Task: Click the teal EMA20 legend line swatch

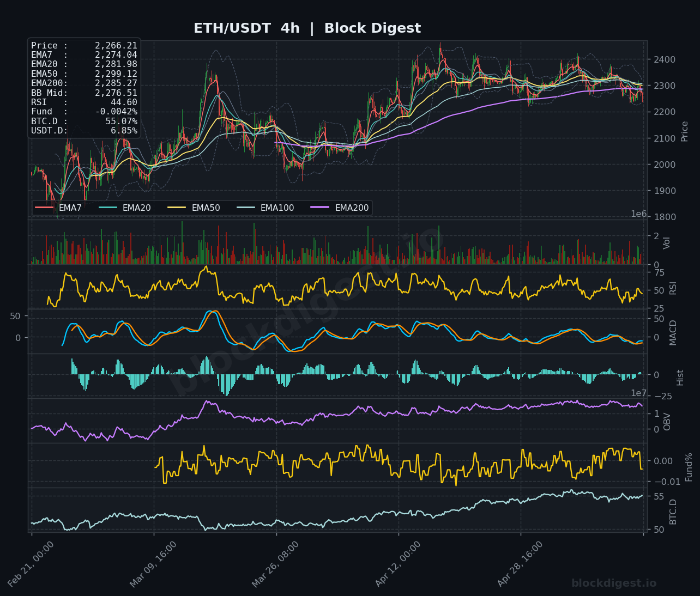Action: pyautogui.click(x=108, y=208)
